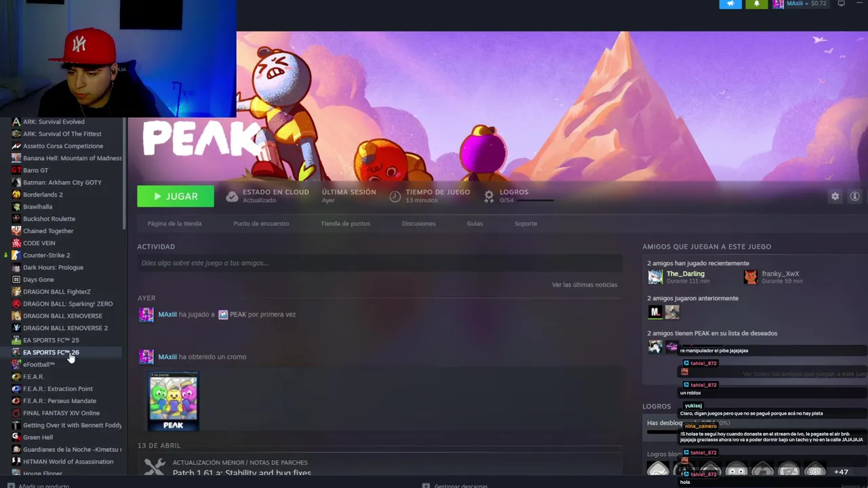The width and height of the screenshot is (868, 488).
Task: Click 'Gestionar descargas' in the bottom bar
Action: [x=460, y=485]
